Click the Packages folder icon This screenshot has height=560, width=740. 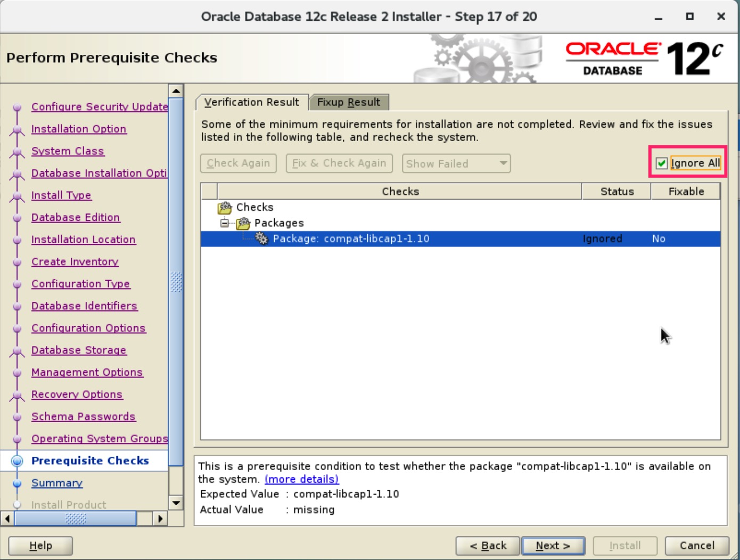(x=243, y=223)
